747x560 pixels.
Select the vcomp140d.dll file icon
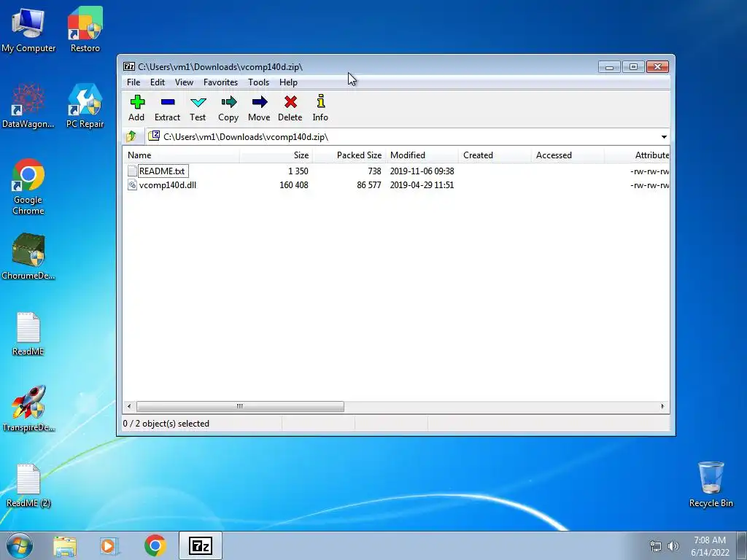tap(133, 184)
